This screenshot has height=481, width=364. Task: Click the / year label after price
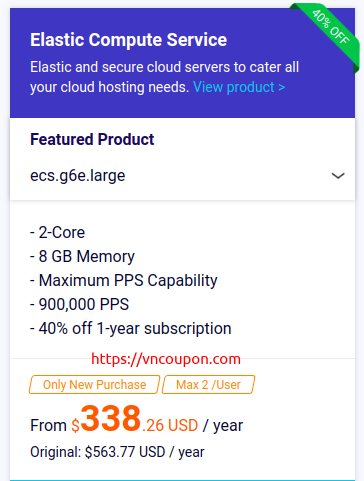[x=223, y=426]
